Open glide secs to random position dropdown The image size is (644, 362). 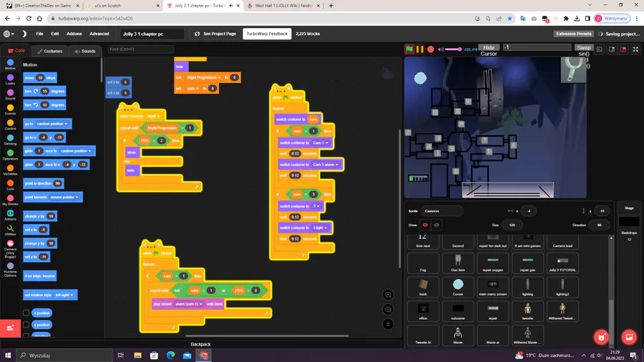(x=76, y=151)
